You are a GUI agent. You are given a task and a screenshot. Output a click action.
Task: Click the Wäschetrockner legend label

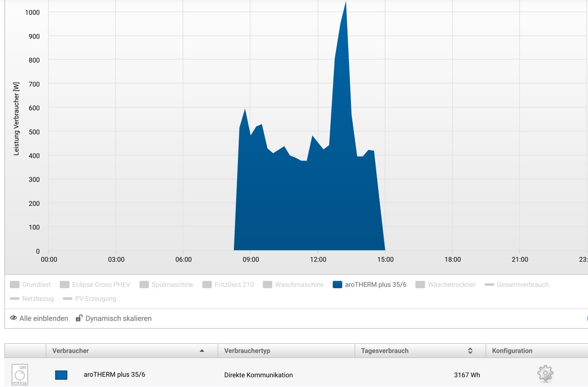(x=451, y=285)
